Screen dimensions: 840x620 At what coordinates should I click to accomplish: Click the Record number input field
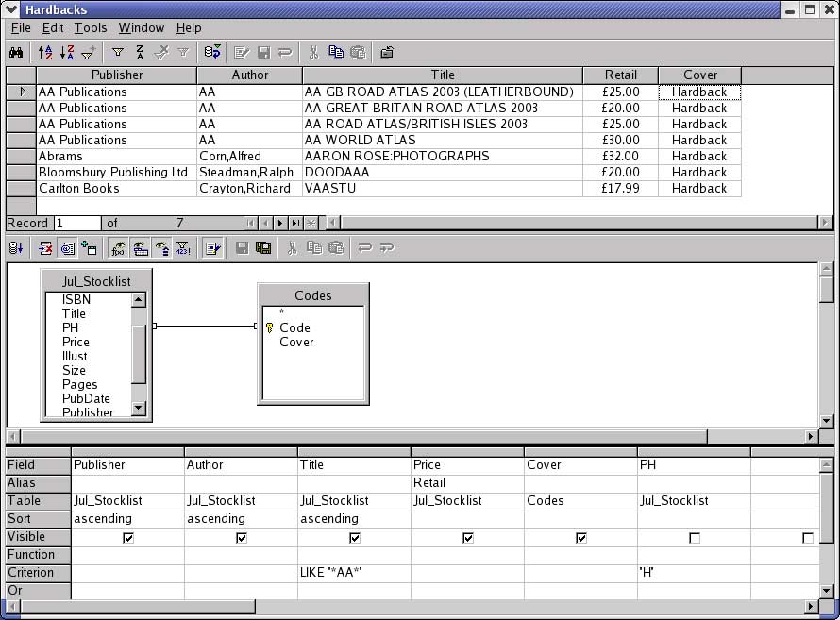[77, 224]
